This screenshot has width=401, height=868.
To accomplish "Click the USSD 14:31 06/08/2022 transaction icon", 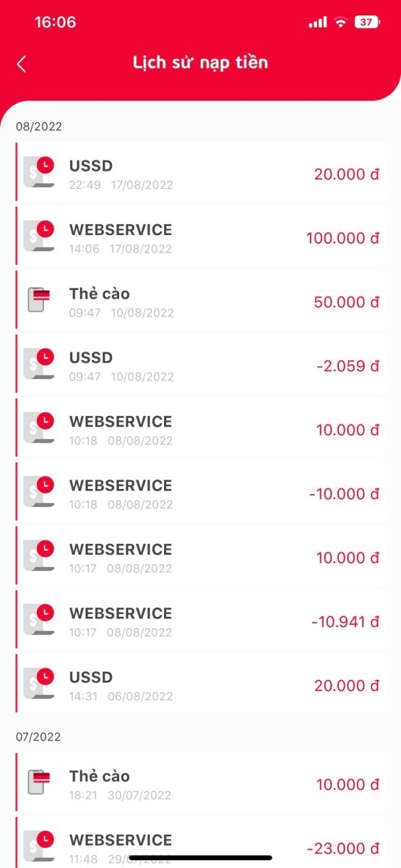I will tap(39, 683).
